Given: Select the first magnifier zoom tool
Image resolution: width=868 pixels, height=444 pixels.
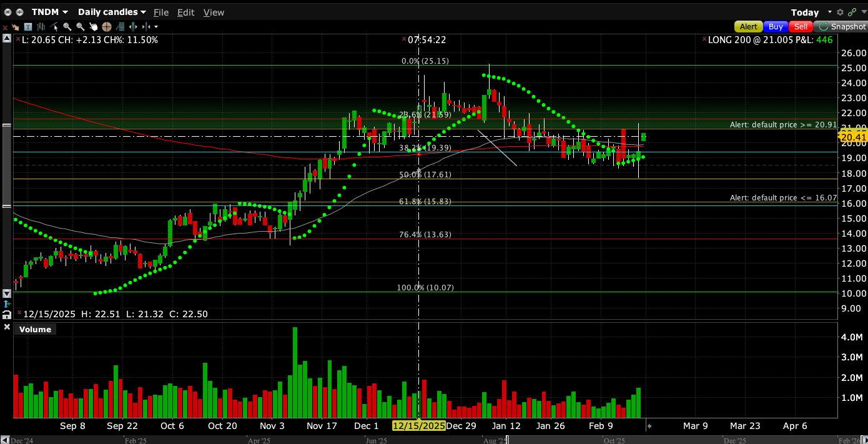Looking at the screenshot, I should 67,27.
